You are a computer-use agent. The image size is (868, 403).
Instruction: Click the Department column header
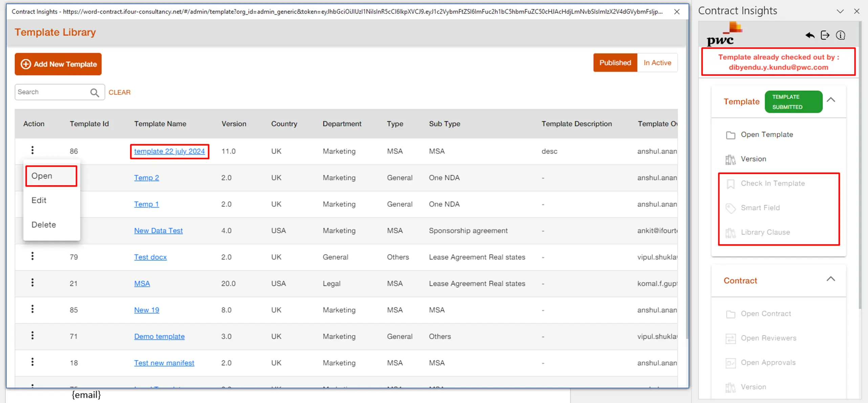(x=342, y=124)
